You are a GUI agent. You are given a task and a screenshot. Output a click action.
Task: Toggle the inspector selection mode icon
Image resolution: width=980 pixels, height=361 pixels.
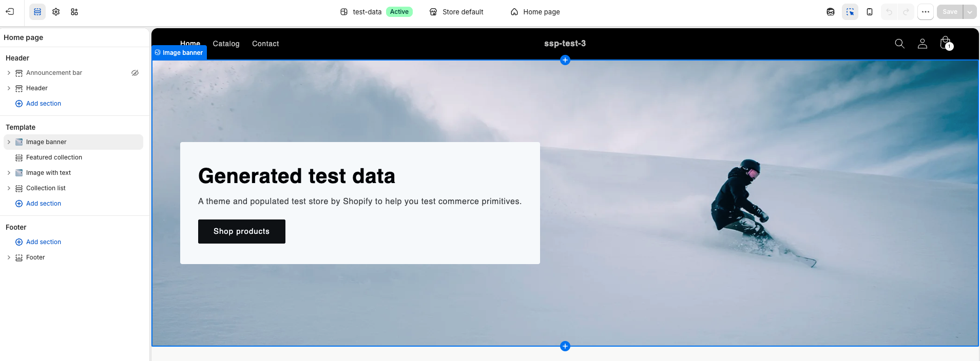point(850,12)
